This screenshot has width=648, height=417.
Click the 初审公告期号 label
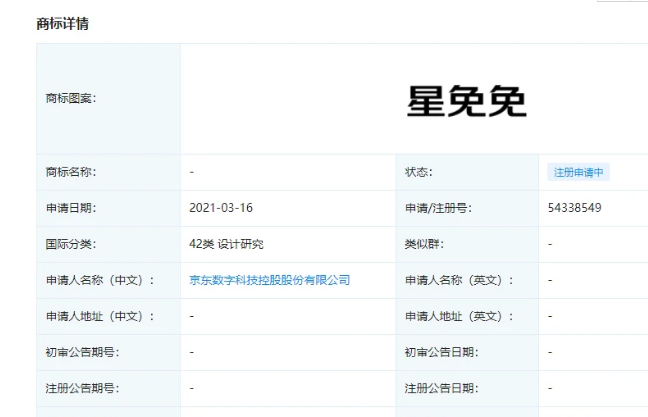pos(82,352)
